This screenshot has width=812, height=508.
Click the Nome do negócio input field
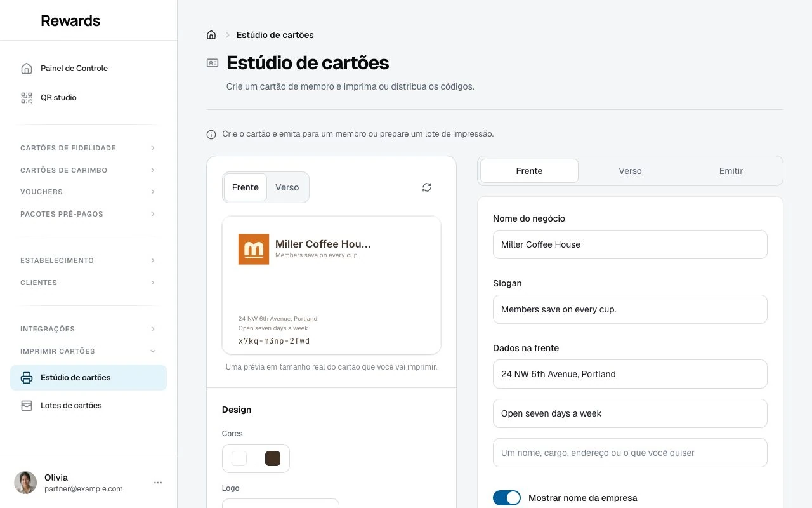[630, 244]
